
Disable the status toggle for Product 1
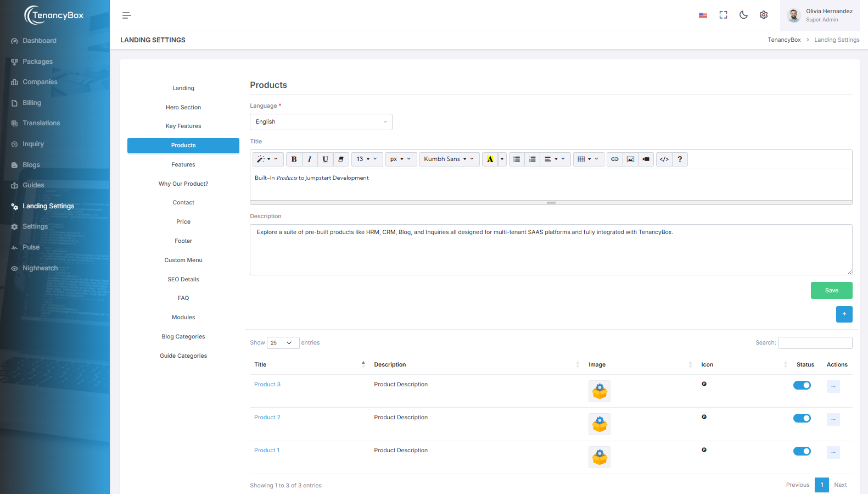(x=802, y=451)
